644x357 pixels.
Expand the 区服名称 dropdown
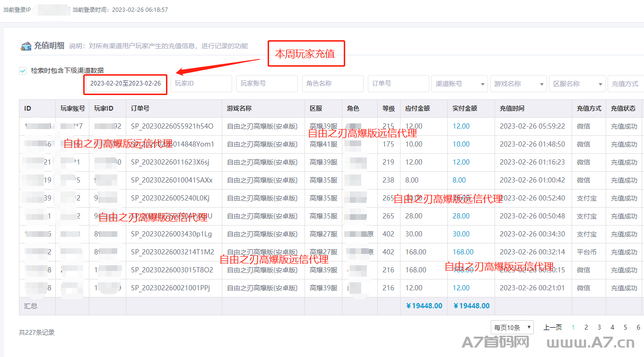(577, 84)
